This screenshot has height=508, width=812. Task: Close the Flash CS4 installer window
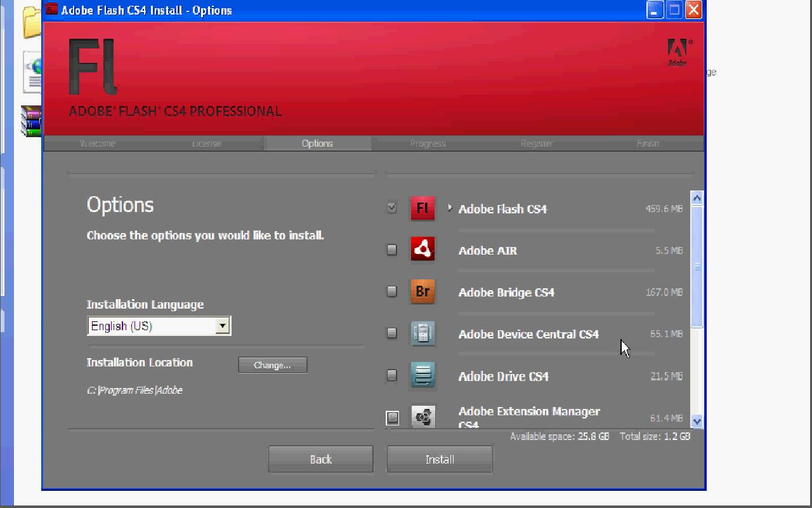pos(693,10)
